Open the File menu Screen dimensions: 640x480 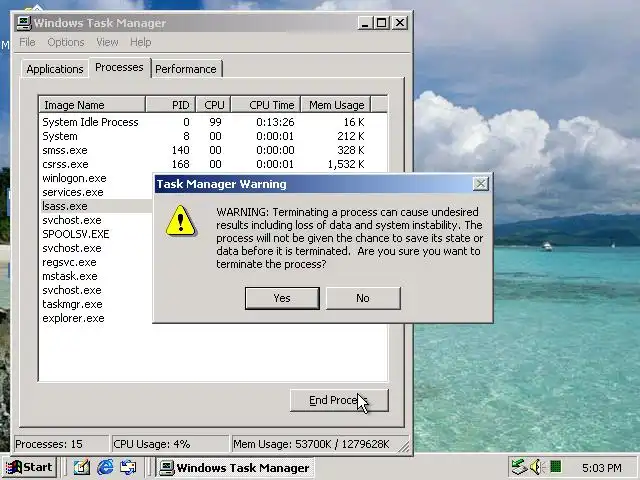27,42
